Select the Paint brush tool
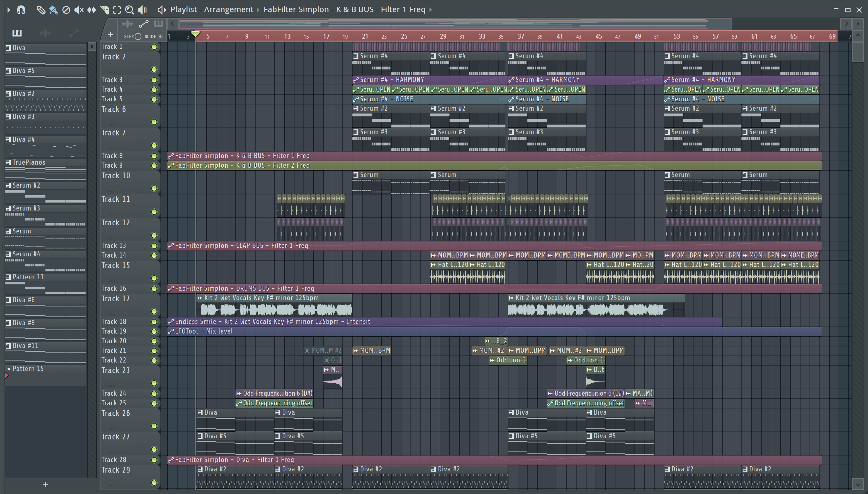The image size is (868, 494). pyautogui.click(x=53, y=10)
